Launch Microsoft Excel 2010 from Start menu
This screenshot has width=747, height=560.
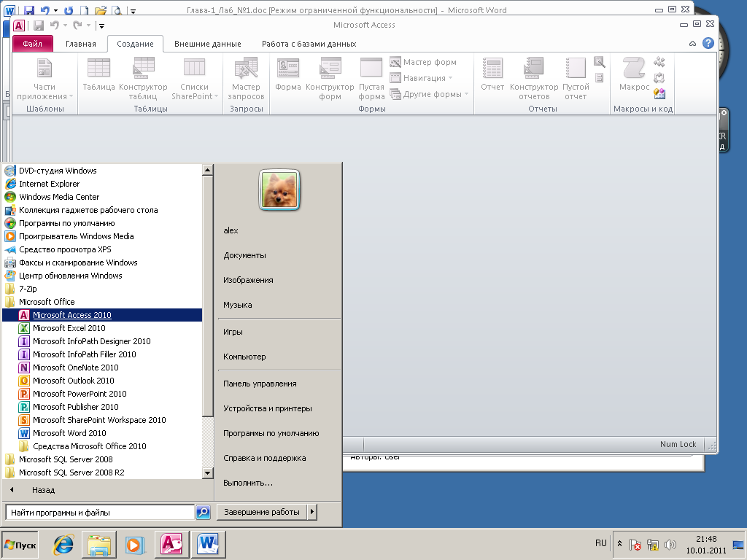tap(69, 328)
